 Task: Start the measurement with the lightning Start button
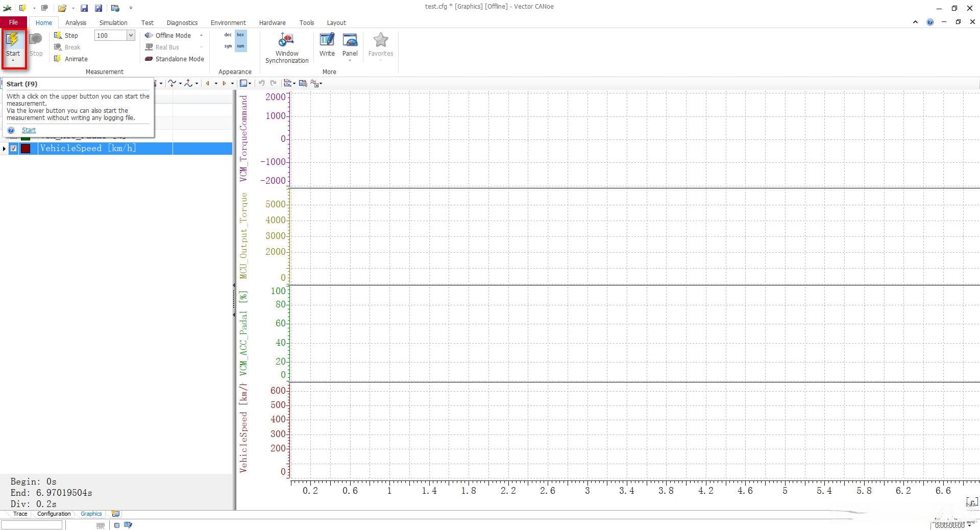[x=13, y=44]
